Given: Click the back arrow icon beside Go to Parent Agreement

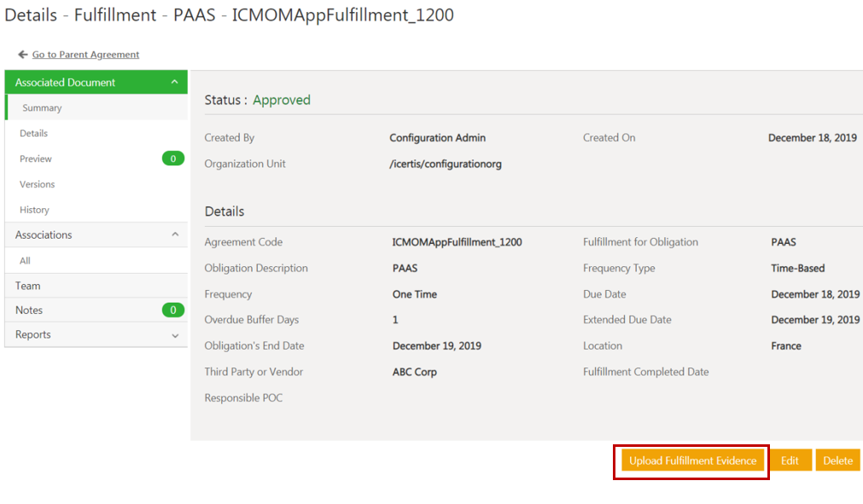Looking at the screenshot, I should coord(23,55).
